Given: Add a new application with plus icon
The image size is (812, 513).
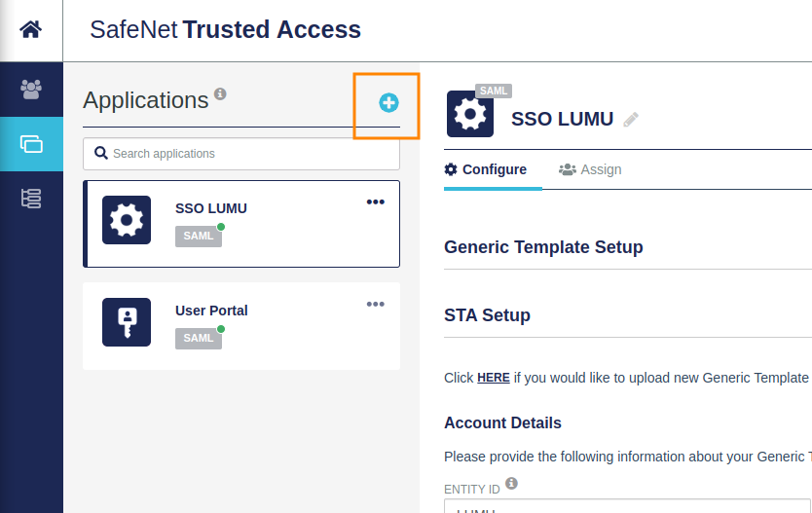Looking at the screenshot, I should tap(388, 102).
